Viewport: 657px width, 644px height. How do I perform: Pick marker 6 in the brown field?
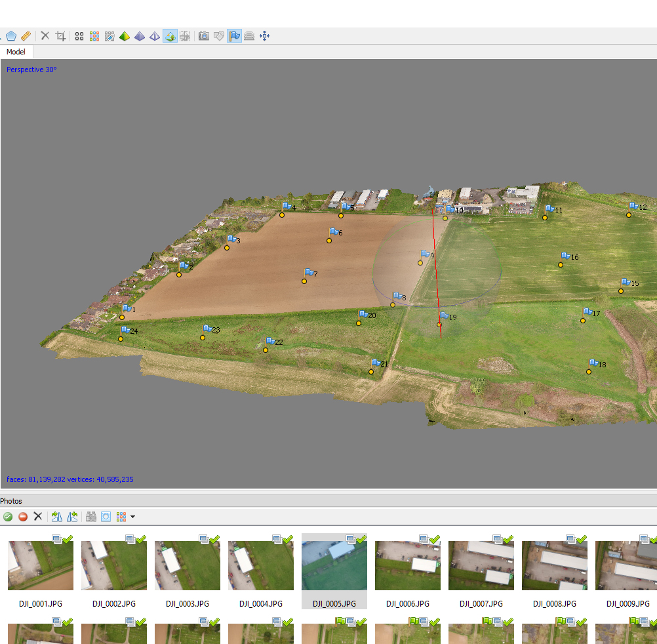pos(334,231)
